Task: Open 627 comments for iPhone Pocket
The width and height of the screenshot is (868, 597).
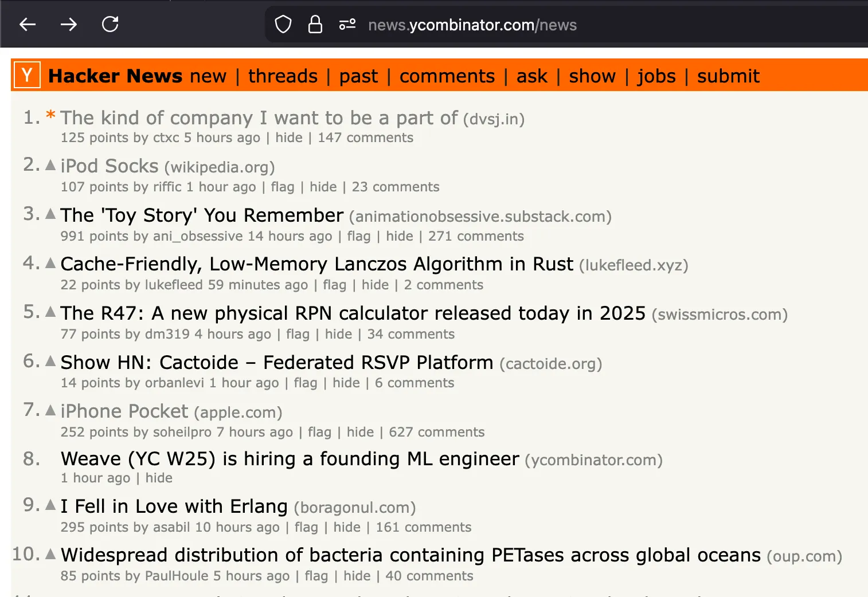Action: 437,432
